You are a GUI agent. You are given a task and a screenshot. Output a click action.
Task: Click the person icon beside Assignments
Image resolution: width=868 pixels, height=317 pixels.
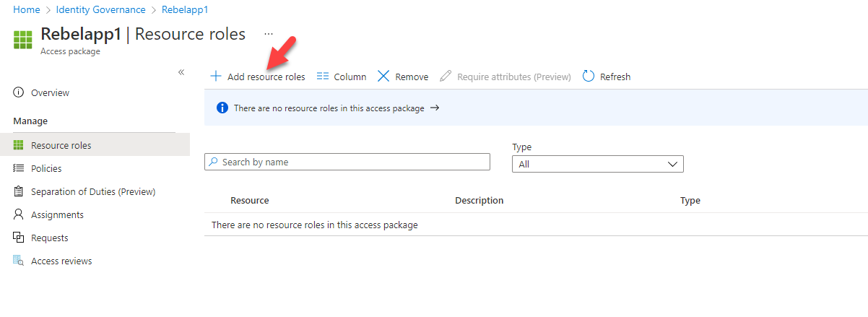(19, 214)
